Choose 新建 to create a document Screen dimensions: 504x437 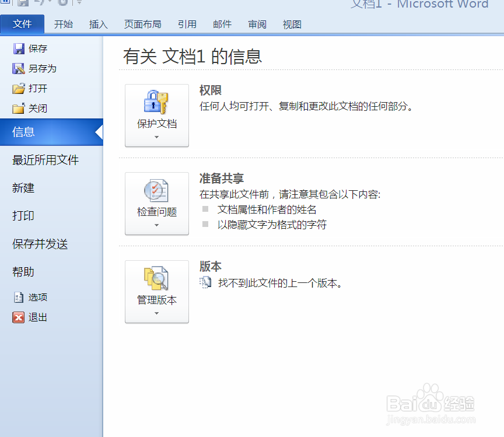pyautogui.click(x=23, y=188)
